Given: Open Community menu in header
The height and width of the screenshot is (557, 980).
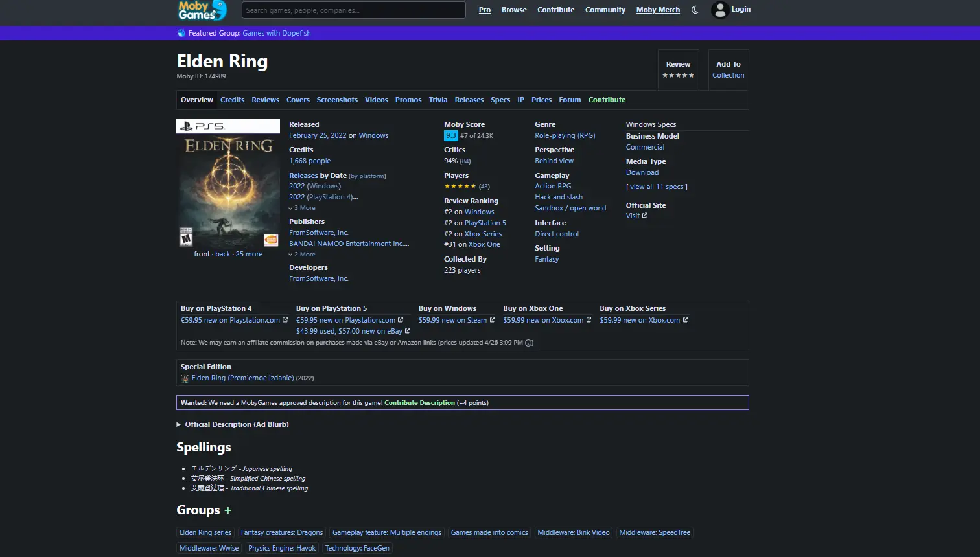Looking at the screenshot, I should (605, 10).
